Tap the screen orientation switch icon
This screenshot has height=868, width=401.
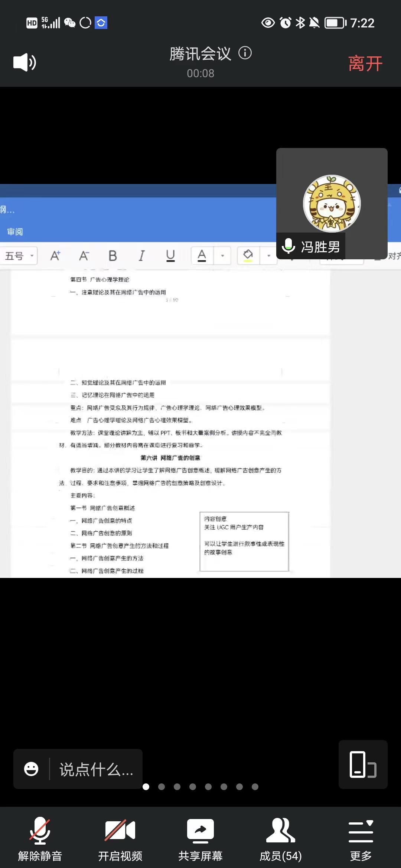(x=363, y=764)
